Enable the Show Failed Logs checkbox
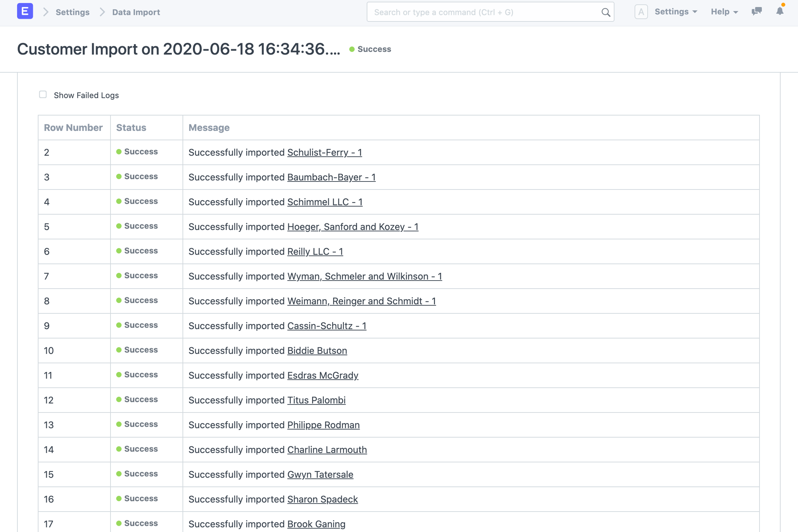This screenshot has height=532, width=798. pyautogui.click(x=43, y=95)
